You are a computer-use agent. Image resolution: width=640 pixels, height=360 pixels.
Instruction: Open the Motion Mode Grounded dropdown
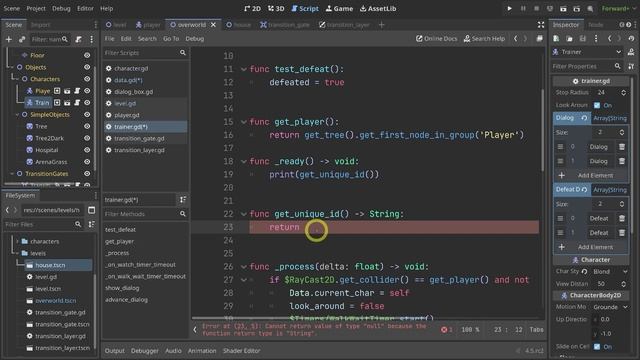pos(610,307)
